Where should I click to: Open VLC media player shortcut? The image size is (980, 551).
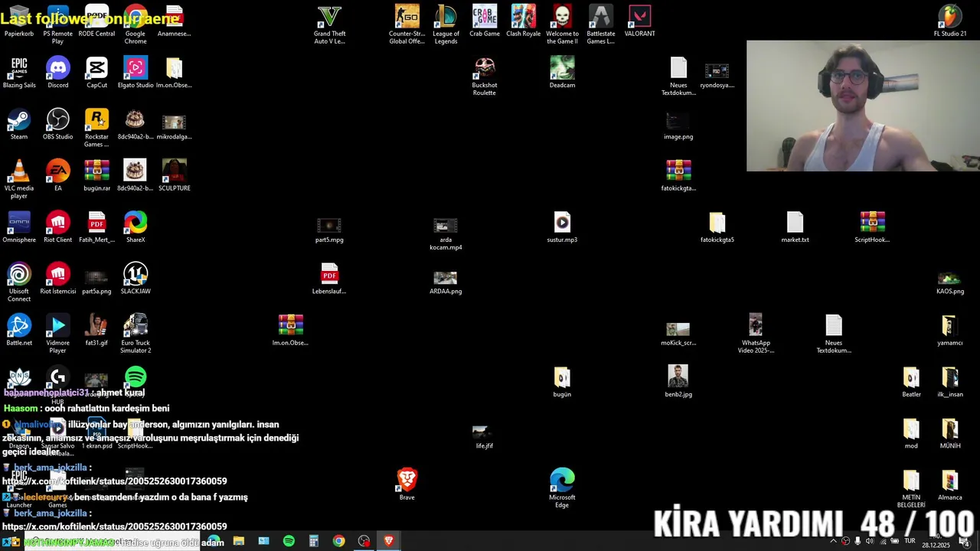tap(19, 179)
